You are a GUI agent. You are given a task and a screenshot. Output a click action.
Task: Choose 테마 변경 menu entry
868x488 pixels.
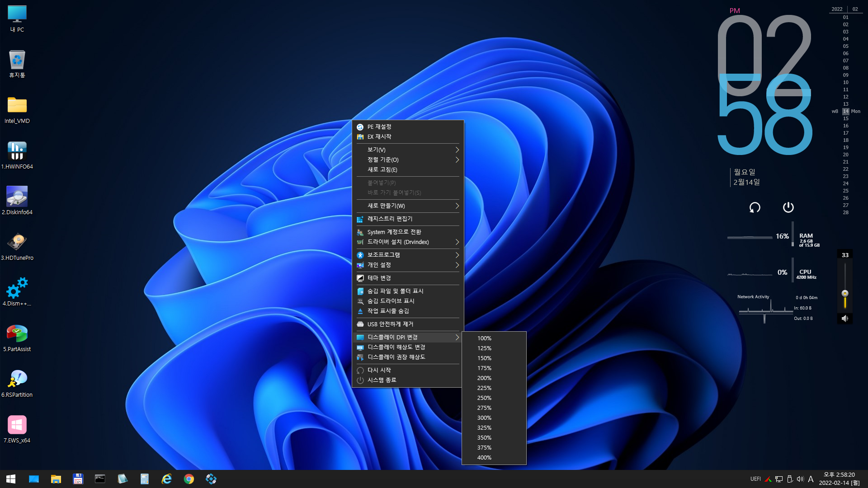pyautogui.click(x=408, y=278)
